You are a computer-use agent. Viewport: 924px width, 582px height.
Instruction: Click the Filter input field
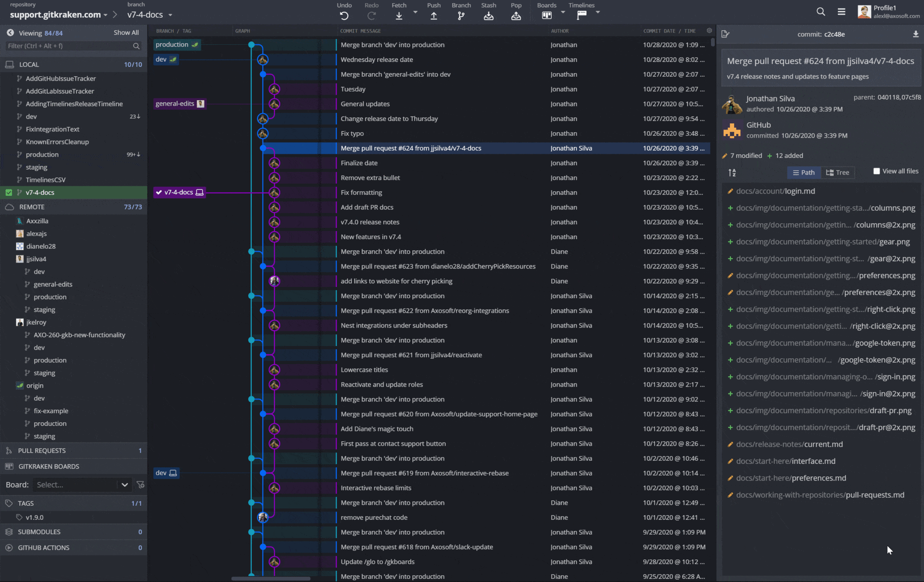[74, 46]
